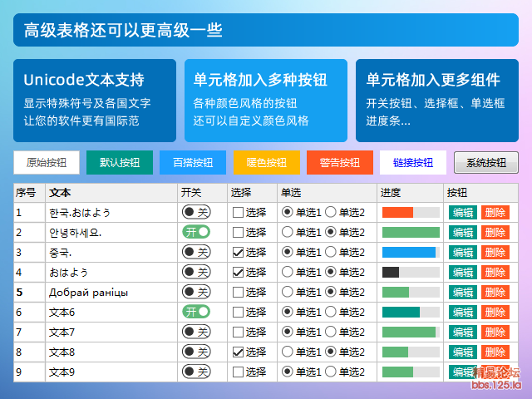532x399 pixels.
Task: Click the 文本 column header
Action: [x=111, y=193]
